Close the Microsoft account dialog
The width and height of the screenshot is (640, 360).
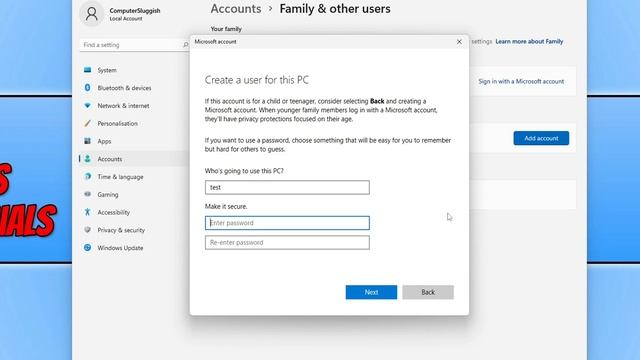click(459, 42)
